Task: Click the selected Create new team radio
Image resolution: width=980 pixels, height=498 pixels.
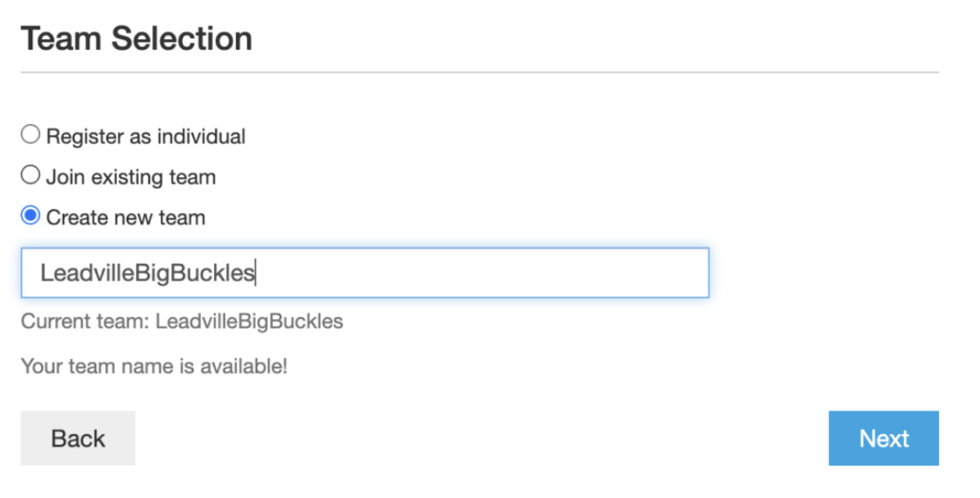Action: [31, 216]
